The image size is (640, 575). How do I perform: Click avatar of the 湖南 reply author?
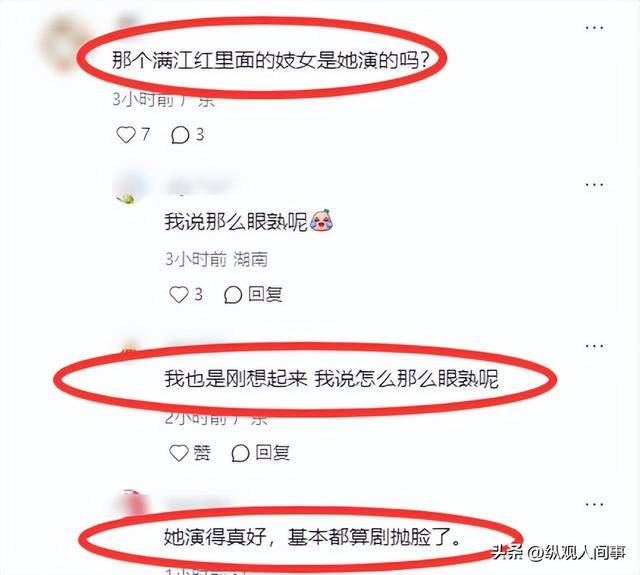point(129,188)
